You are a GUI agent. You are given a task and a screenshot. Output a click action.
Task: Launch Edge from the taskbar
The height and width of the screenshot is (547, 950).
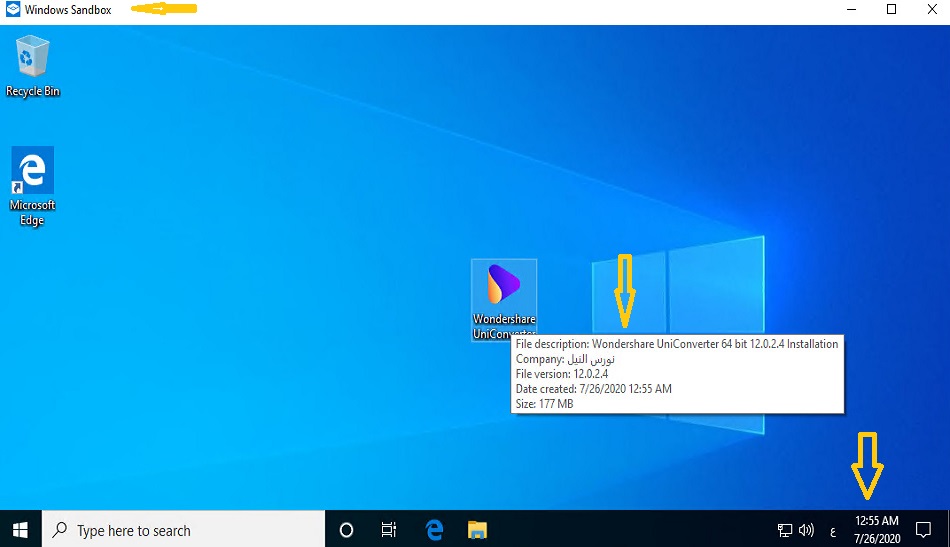point(434,530)
